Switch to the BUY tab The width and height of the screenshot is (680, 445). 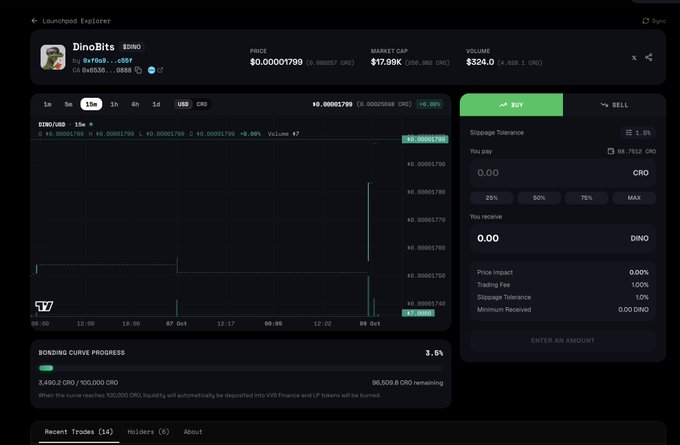tap(511, 105)
